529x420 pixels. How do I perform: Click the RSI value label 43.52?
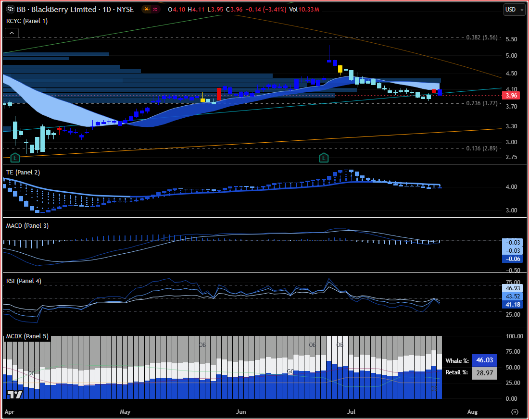[513, 296]
